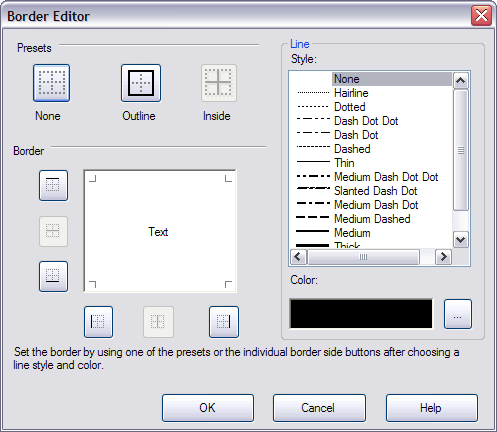Click the black line color swatch
Screen dimensions: 497x432
click(361, 314)
